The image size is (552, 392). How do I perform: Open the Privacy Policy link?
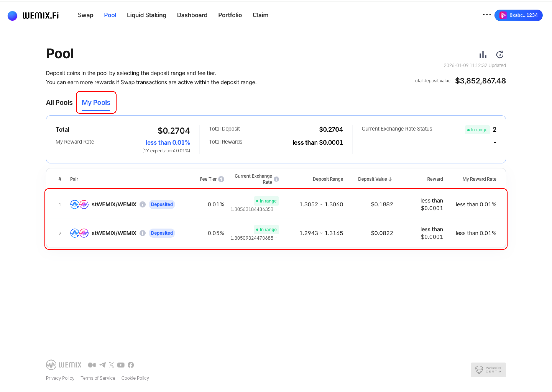(60, 378)
